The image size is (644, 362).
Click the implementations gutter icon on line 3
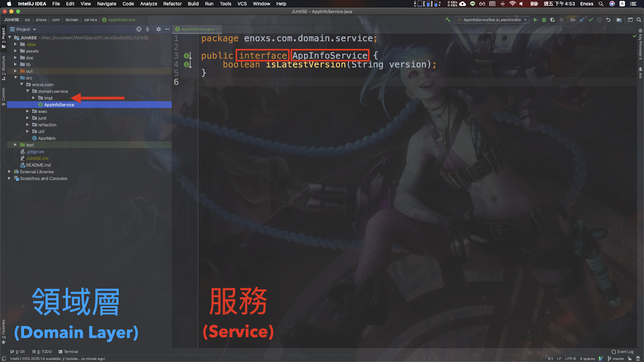point(188,56)
